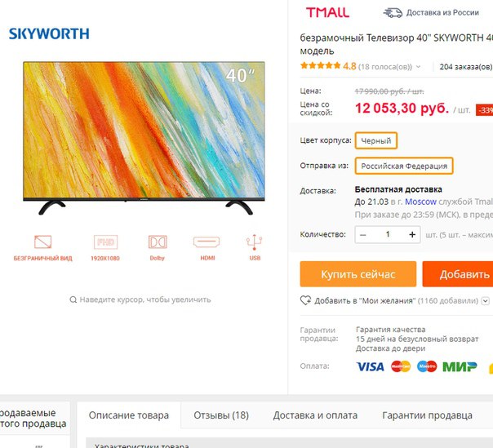The image size is (493, 448).
Task: Decrease quantity with the minus button
Action: [x=363, y=235]
